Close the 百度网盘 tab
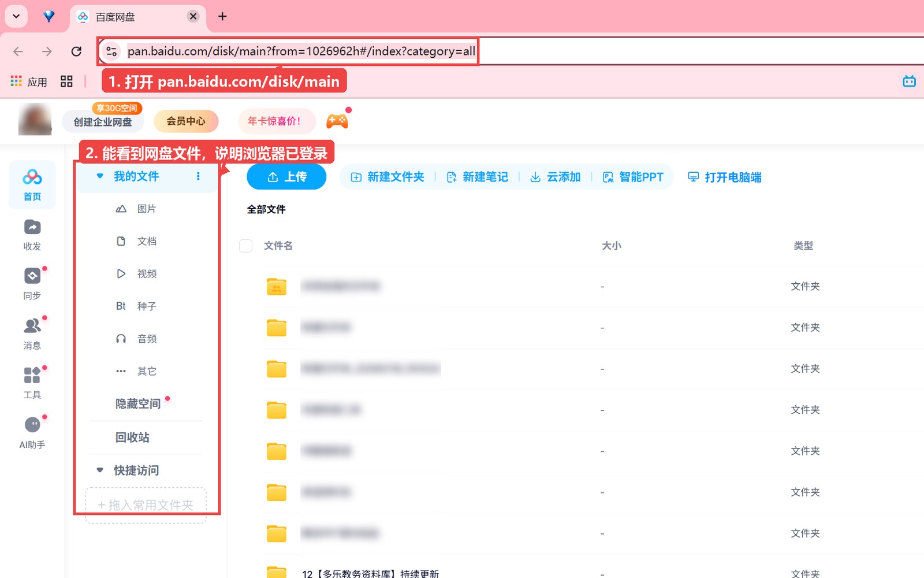The width and height of the screenshot is (924, 578). click(193, 16)
